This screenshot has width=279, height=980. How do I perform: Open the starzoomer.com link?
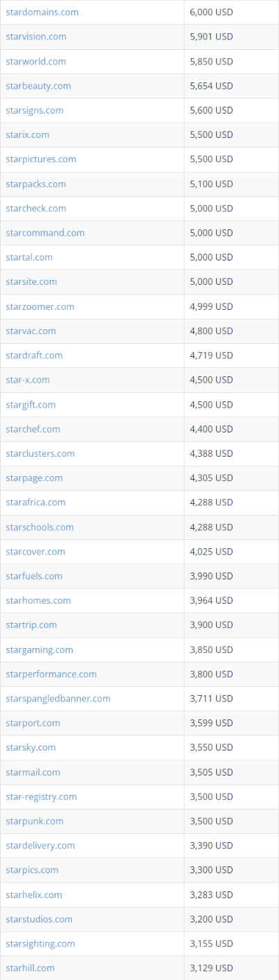click(40, 306)
